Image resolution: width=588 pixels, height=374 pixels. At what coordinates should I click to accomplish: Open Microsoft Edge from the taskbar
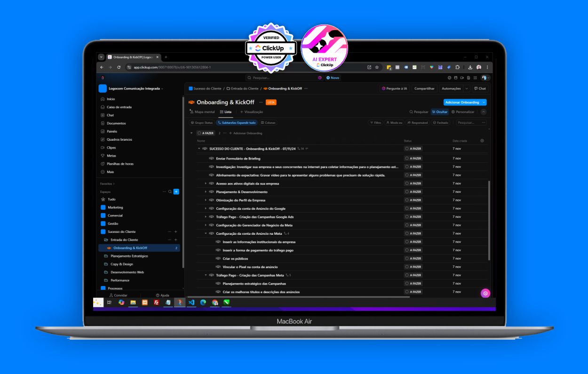[x=203, y=302]
